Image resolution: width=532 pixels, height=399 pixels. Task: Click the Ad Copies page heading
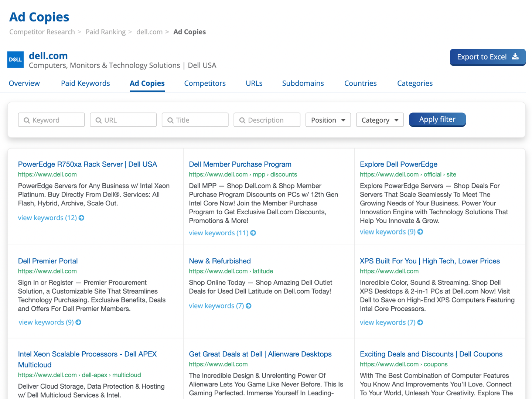[x=39, y=17]
